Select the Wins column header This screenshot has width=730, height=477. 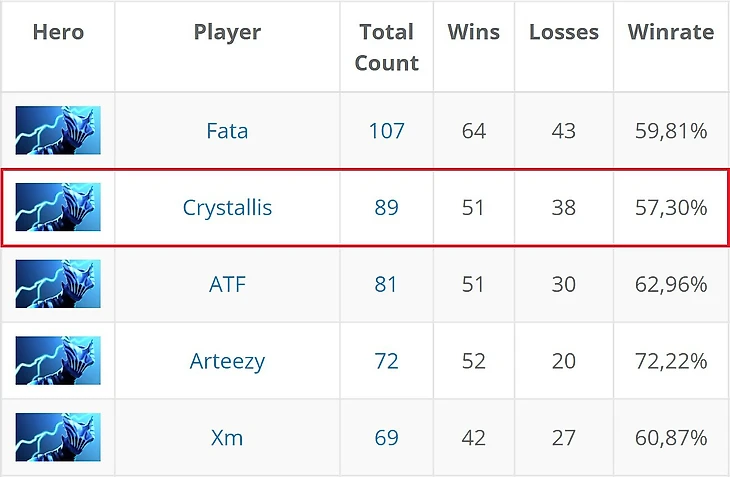pyautogui.click(x=473, y=32)
